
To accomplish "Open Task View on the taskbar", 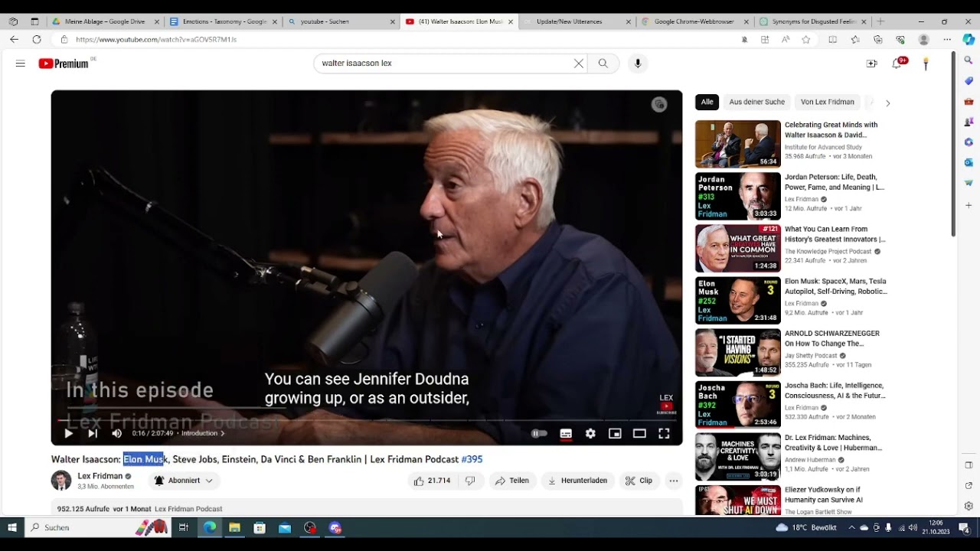I will pos(184,527).
